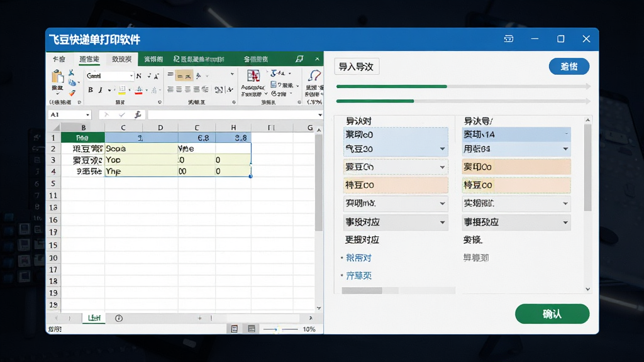
Task: Select the sheet tab at the bottom
Action: tap(94, 318)
